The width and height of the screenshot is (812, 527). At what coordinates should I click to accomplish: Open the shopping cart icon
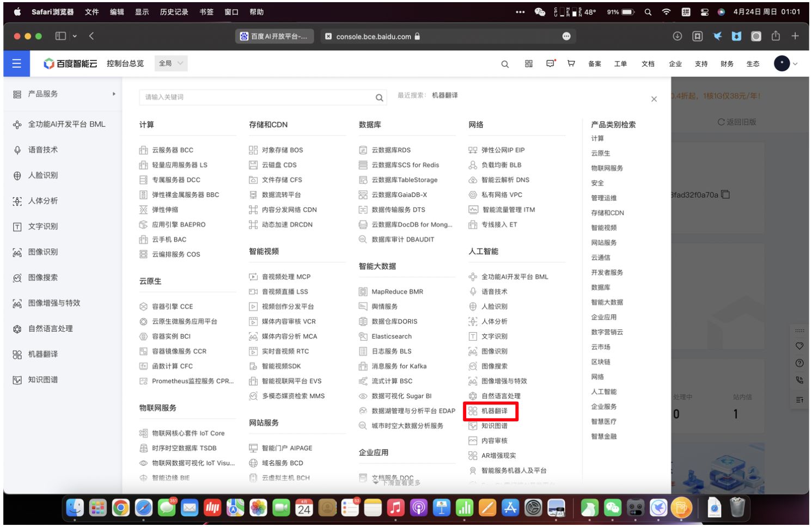[571, 64]
